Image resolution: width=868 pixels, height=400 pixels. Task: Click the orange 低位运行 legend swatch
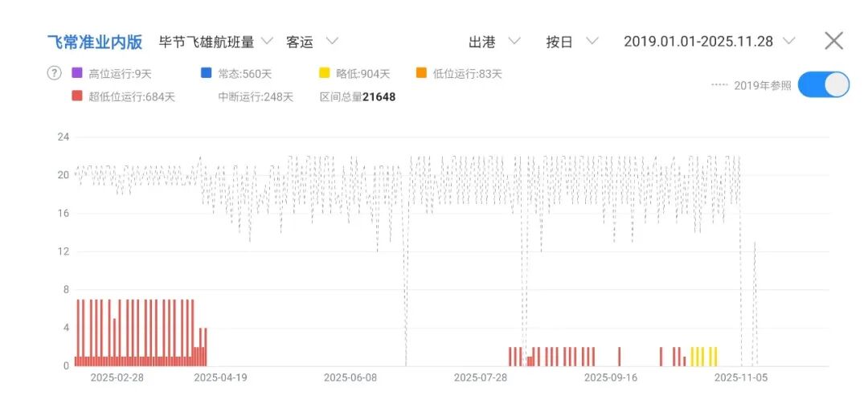pyautogui.click(x=421, y=74)
